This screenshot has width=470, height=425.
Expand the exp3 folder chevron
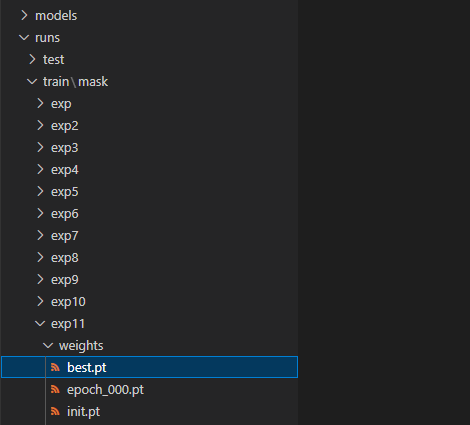pyautogui.click(x=40, y=147)
